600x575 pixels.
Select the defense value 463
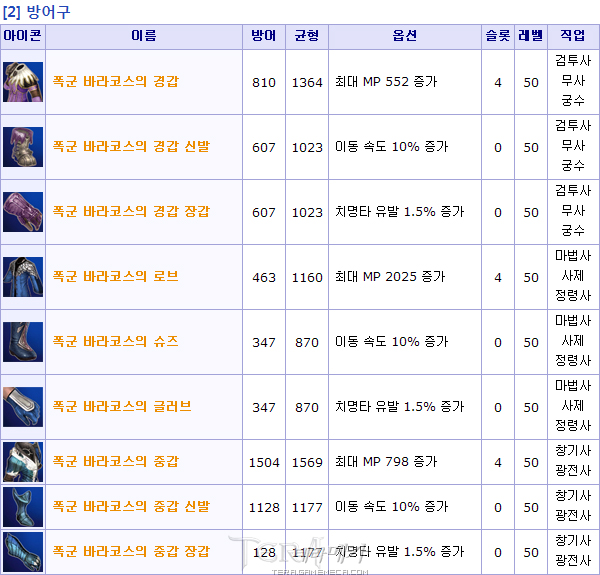pos(264,278)
